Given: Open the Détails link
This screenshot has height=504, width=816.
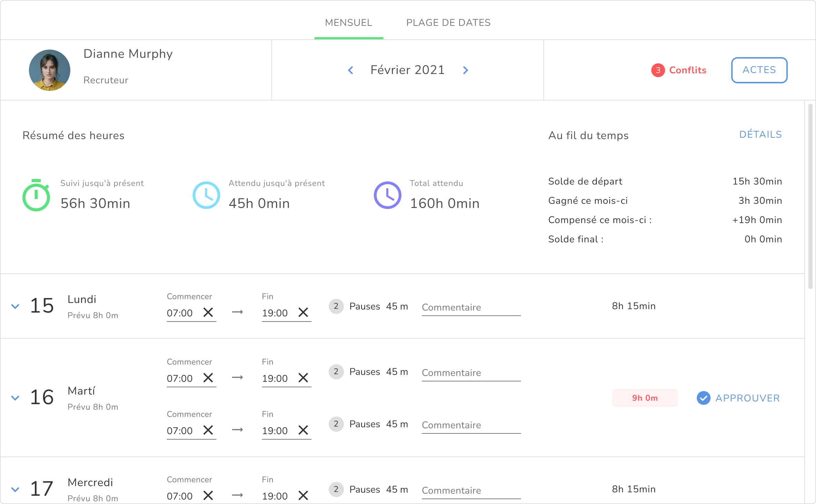Looking at the screenshot, I should (x=760, y=135).
